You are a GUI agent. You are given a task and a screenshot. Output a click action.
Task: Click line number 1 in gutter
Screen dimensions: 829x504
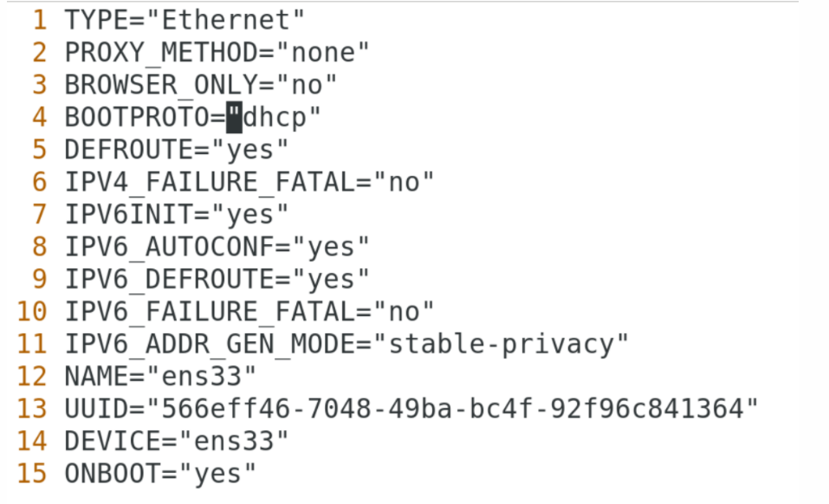coord(39,20)
